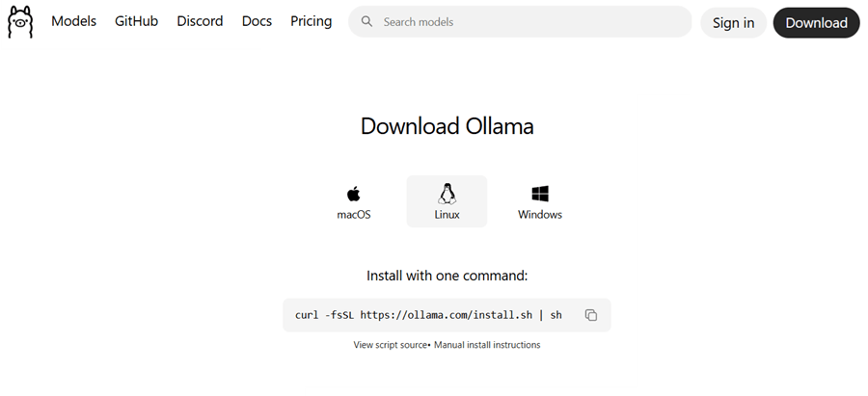Select the Apple logo icon
This screenshot has height=396, width=868.
coord(354,194)
